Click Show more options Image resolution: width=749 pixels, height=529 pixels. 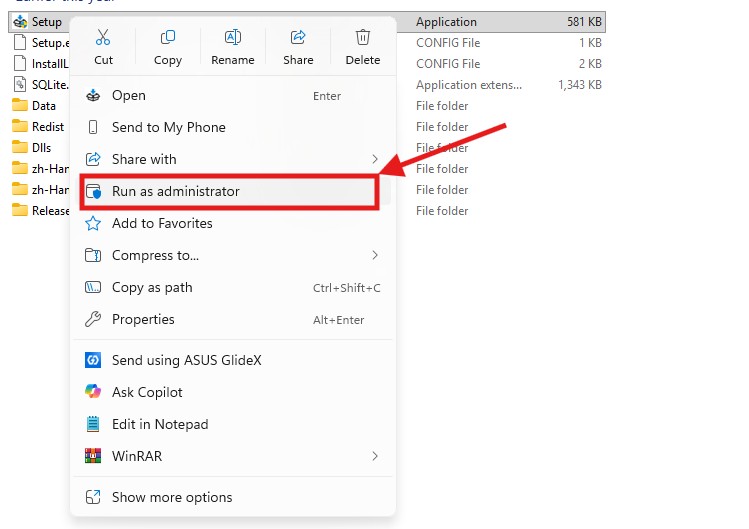(233, 497)
